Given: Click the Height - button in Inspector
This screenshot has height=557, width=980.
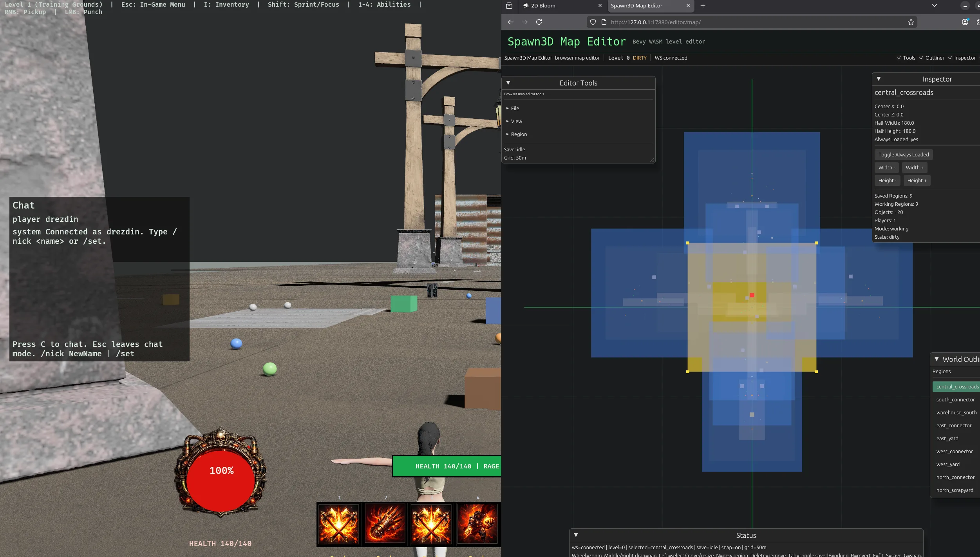Looking at the screenshot, I should click(x=887, y=180).
